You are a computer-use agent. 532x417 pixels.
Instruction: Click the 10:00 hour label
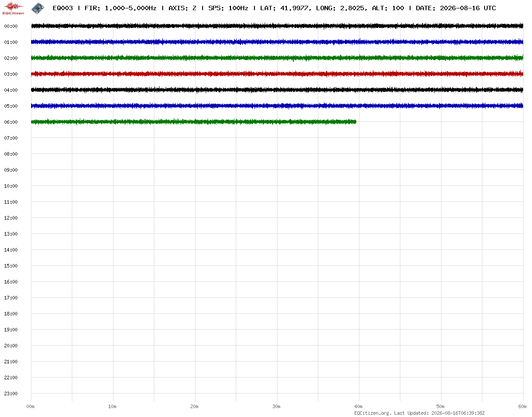click(11, 186)
